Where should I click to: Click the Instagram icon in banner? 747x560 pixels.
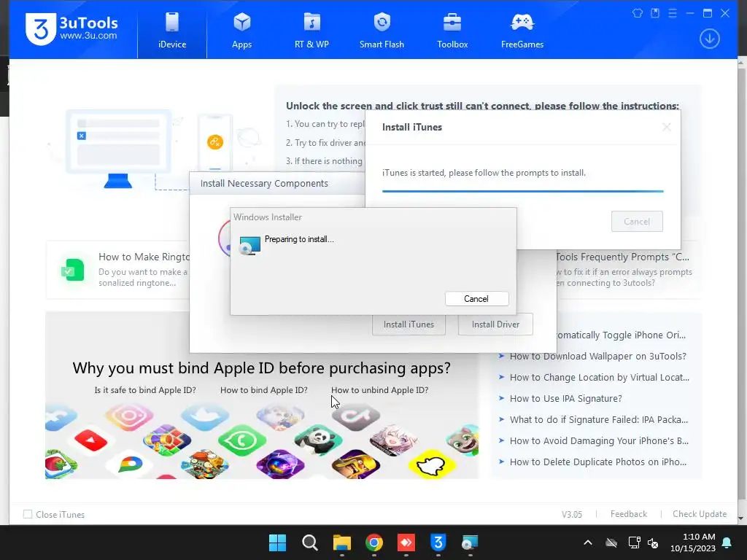(x=128, y=416)
